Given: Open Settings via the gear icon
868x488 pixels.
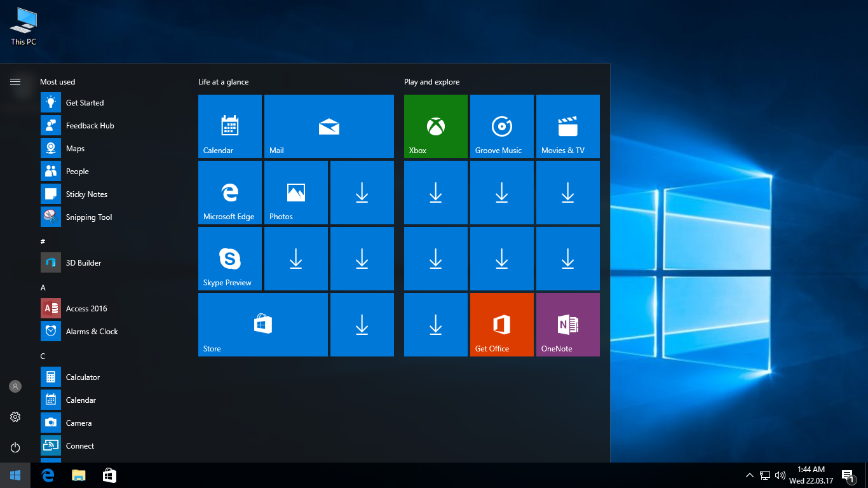Looking at the screenshot, I should 15,417.
